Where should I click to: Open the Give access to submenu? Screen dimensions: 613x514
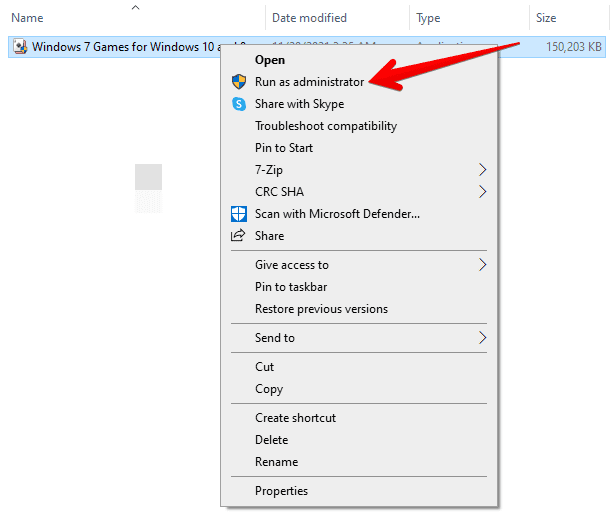[x=359, y=265]
